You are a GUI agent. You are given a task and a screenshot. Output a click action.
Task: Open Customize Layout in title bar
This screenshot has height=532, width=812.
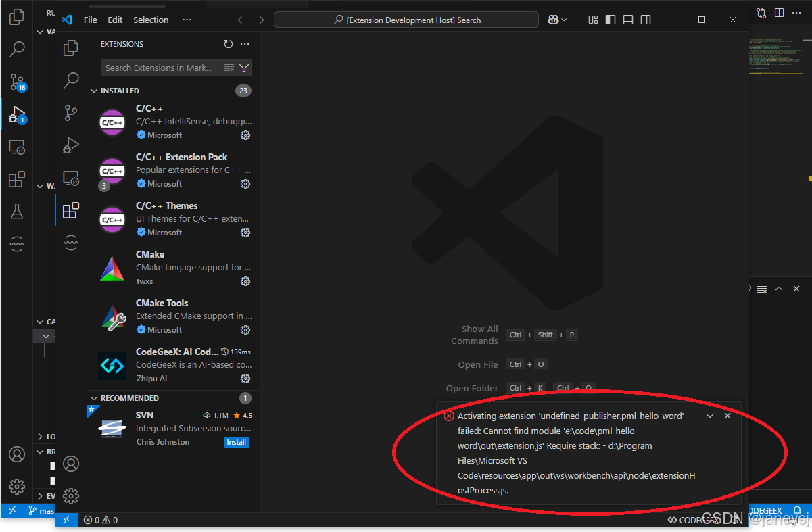tap(593, 20)
